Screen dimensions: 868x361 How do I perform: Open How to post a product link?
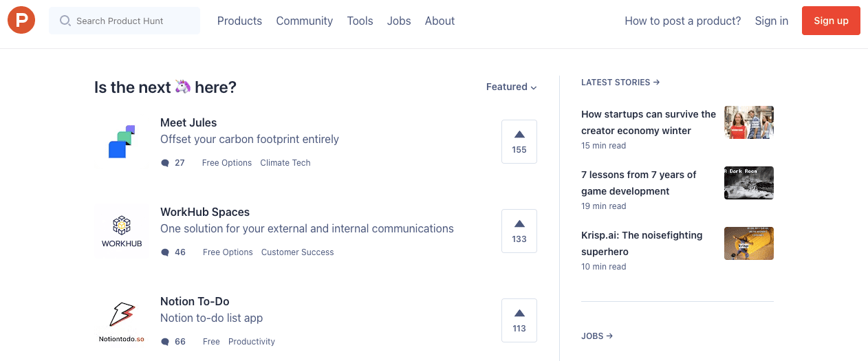click(x=683, y=21)
